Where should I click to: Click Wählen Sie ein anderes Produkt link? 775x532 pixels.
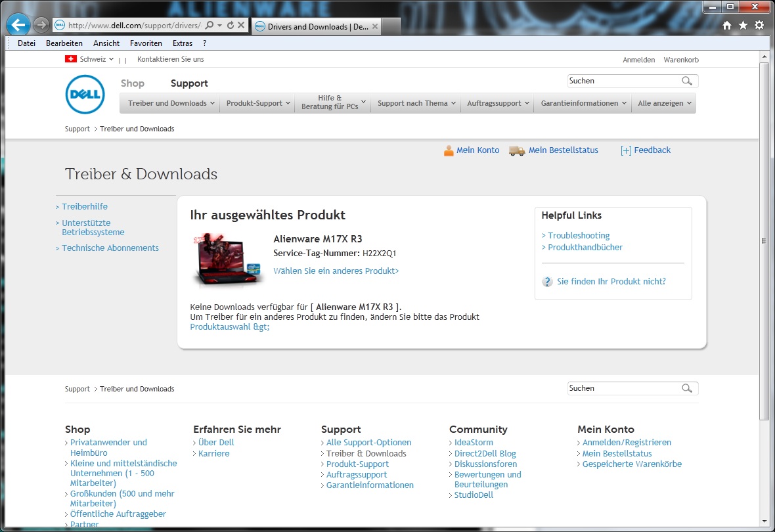[336, 271]
